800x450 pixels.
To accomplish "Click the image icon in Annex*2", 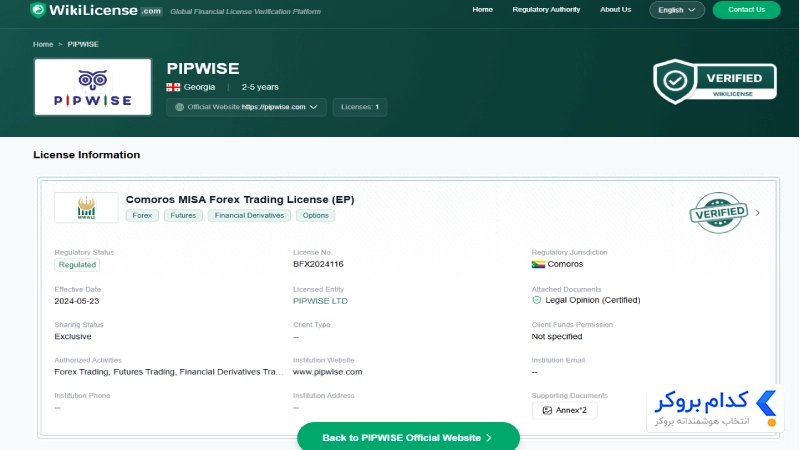I will 547,410.
